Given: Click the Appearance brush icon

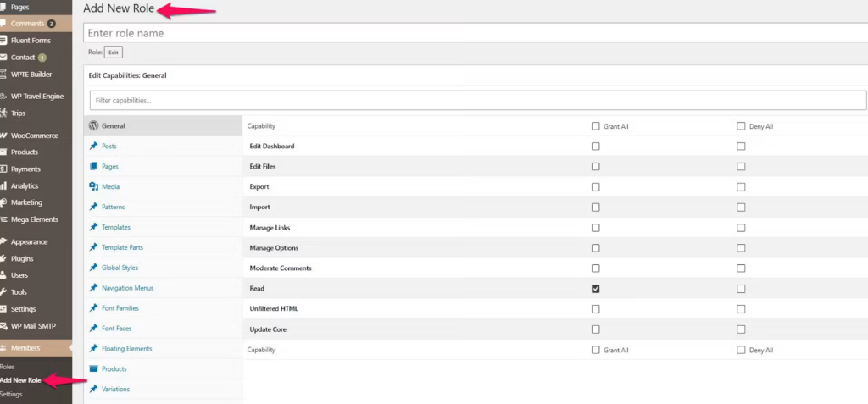Looking at the screenshot, I should [3, 242].
